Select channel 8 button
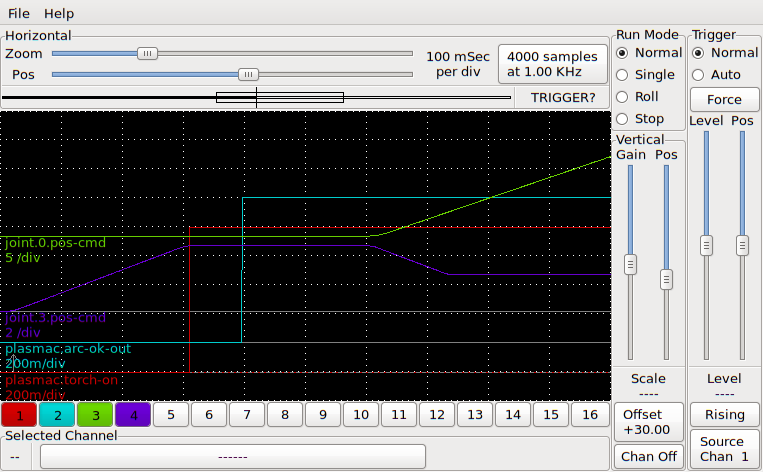Viewport: 763px width, 472px height. (285, 415)
